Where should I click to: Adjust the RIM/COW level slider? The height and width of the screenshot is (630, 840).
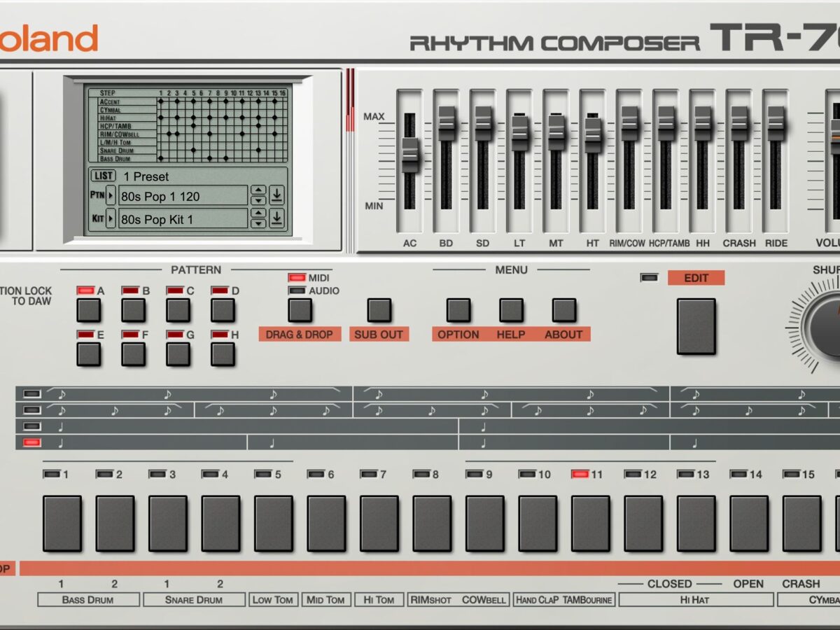pyautogui.click(x=629, y=123)
